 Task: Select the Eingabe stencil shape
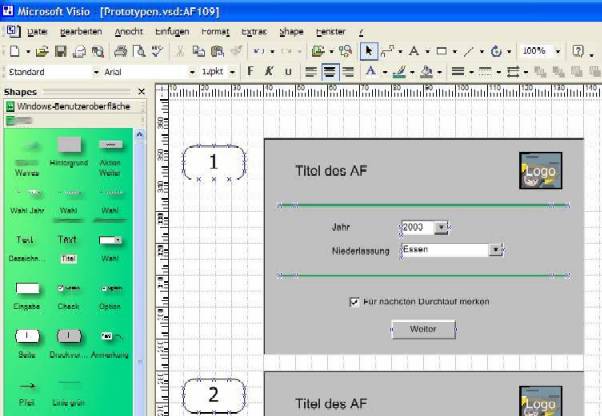(27, 295)
